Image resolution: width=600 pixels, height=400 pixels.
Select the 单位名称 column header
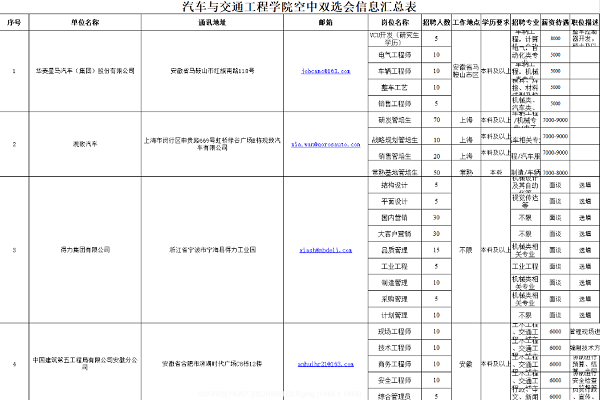(85, 22)
